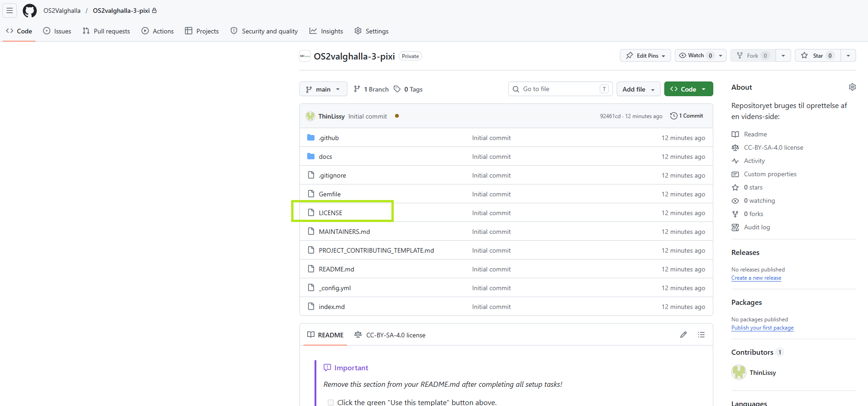The width and height of the screenshot is (868, 406).
Task: Open the repository Settings tab
Action: point(372,31)
